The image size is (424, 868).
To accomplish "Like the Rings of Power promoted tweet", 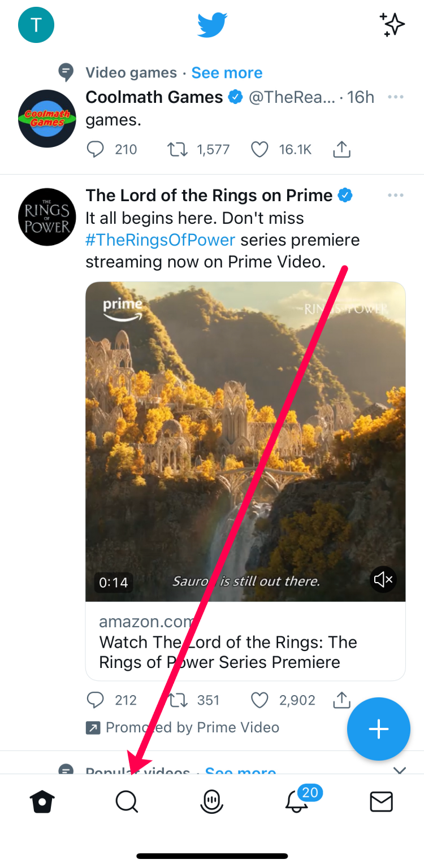I will (x=259, y=700).
